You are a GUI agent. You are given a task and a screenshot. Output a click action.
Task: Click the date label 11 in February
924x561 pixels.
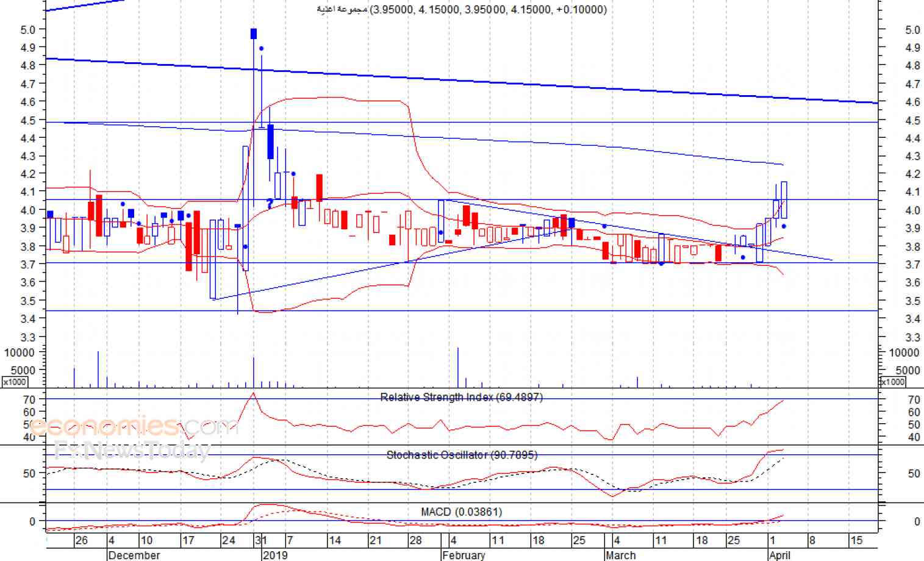(498, 540)
